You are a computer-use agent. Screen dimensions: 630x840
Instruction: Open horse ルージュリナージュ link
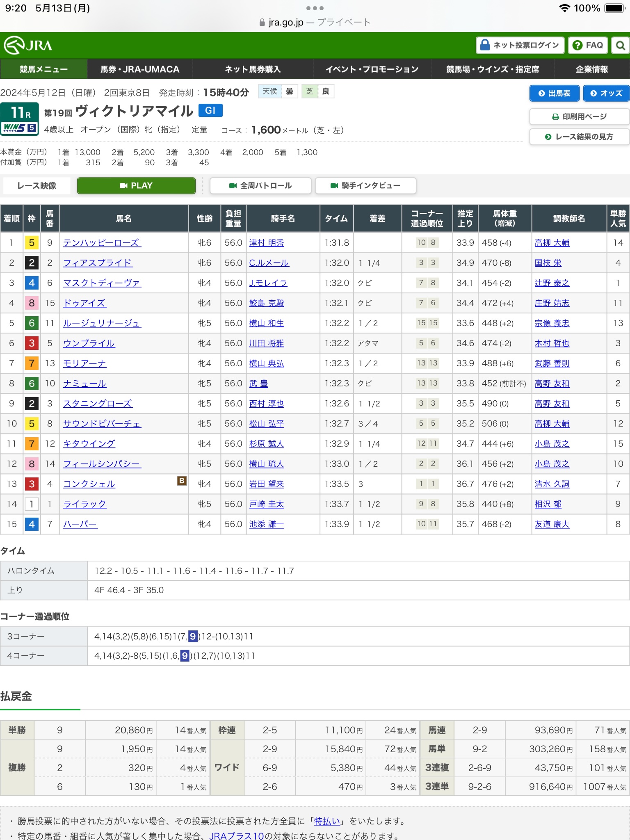(x=102, y=323)
